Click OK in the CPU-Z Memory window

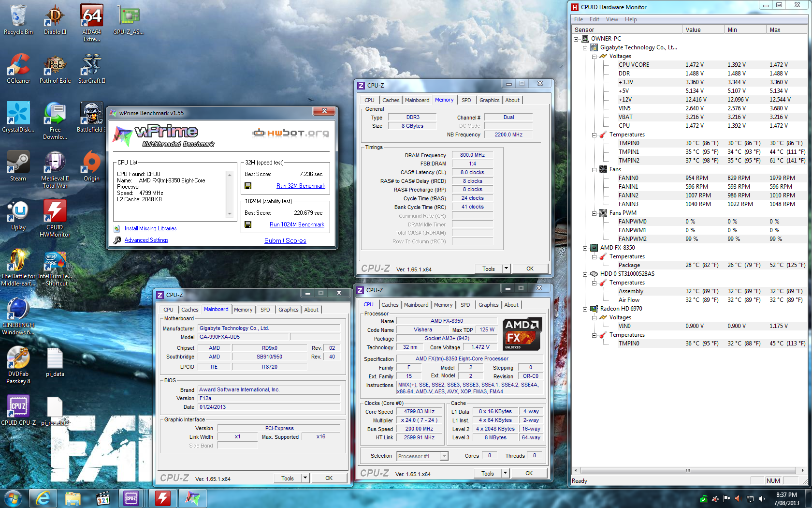[530, 269]
